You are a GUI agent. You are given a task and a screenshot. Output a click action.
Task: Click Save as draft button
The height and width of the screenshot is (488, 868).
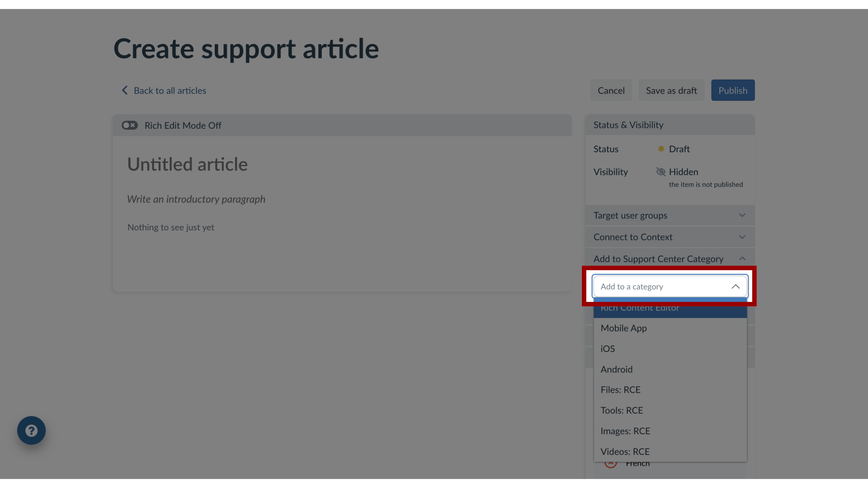click(671, 90)
